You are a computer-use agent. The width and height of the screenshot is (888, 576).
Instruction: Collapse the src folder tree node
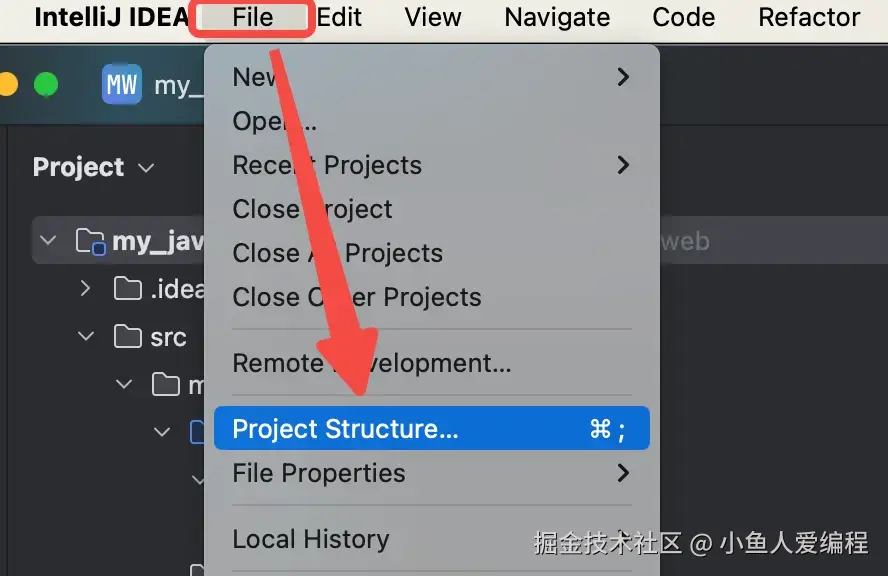(x=85, y=337)
